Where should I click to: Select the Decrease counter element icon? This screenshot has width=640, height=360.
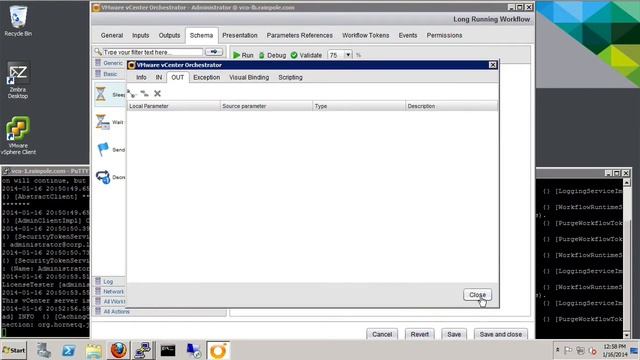point(103,177)
